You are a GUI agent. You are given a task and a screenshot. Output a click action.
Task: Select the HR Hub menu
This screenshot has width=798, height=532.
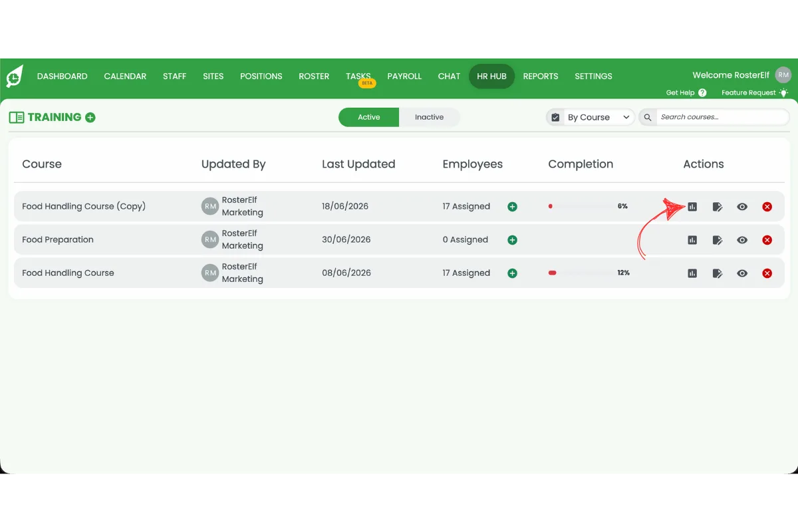click(491, 76)
